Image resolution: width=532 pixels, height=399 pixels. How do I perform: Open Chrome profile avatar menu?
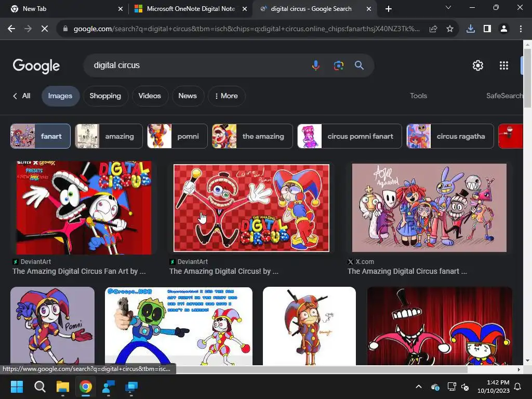pos(504,29)
